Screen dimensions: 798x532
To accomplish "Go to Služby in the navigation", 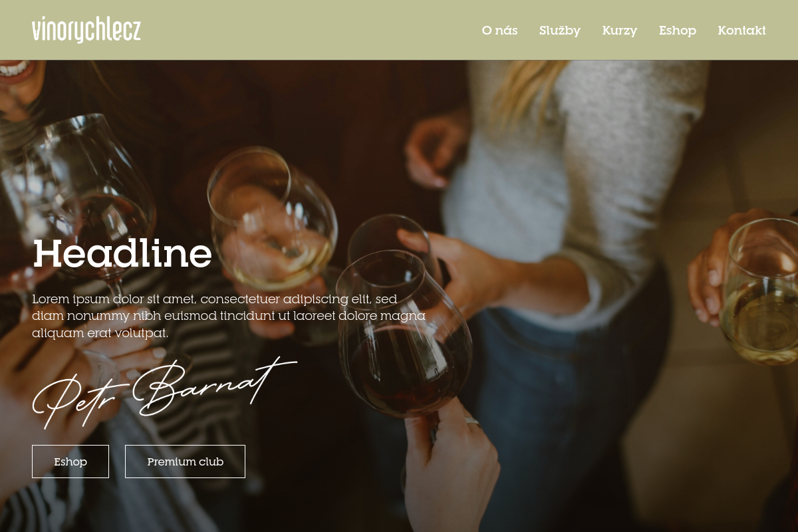I will tap(560, 31).
